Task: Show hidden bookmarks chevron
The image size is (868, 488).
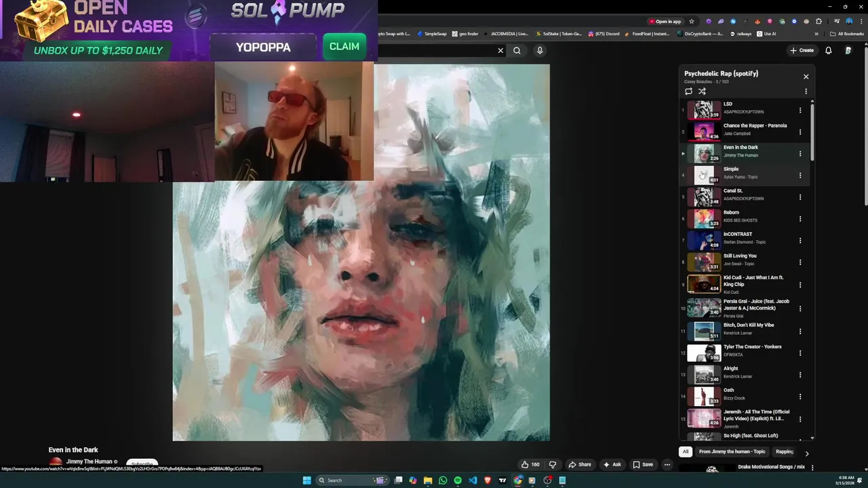Action: click(816, 33)
